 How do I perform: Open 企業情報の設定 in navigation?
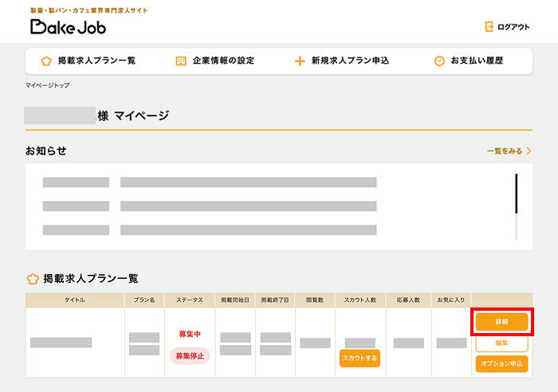(x=223, y=61)
